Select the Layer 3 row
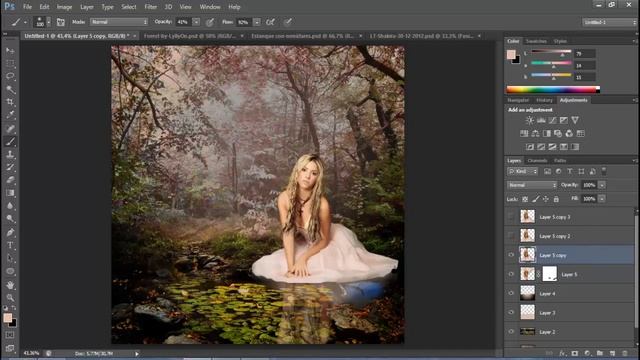This screenshot has width=640, height=360. [570, 313]
